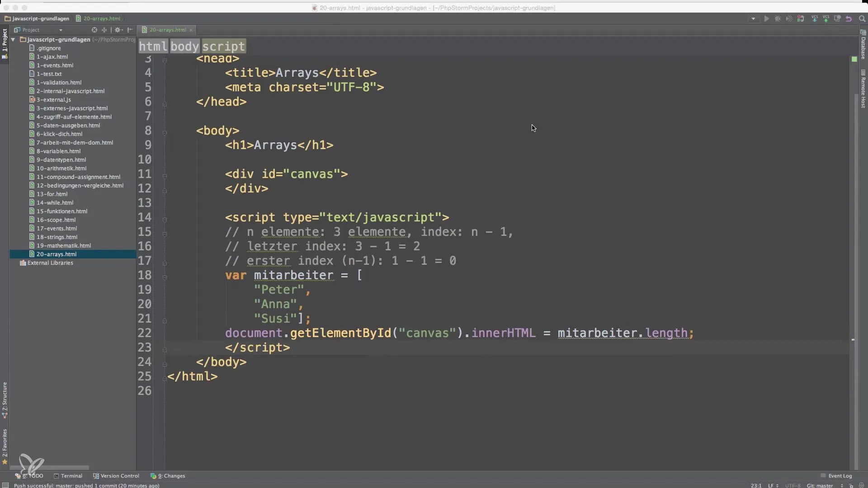Fold the script block at line 14
The width and height of the screenshot is (868, 488).
tap(165, 220)
